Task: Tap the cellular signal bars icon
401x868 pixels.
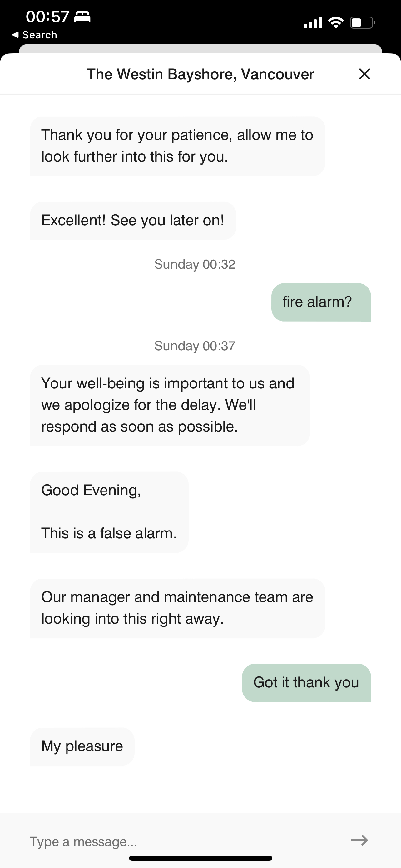Action: click(313, 23)
